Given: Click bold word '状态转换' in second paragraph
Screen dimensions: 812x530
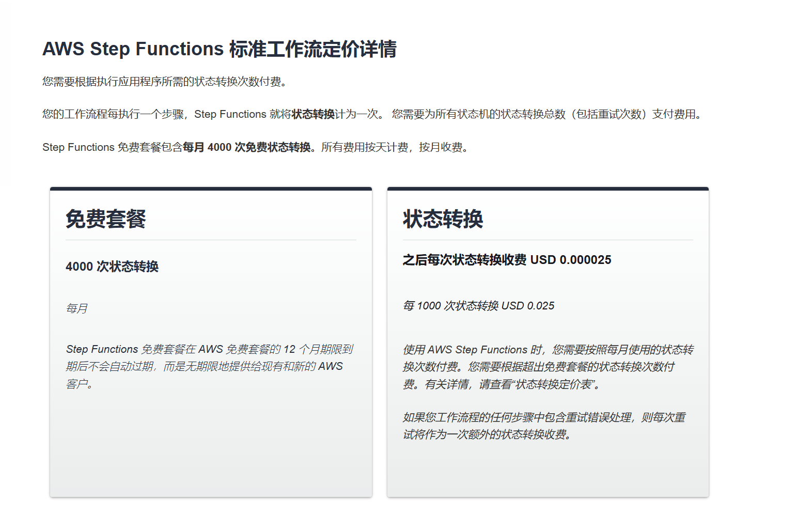Looking at the screenshot, I should pyautogui.click(x=313, y=114).
